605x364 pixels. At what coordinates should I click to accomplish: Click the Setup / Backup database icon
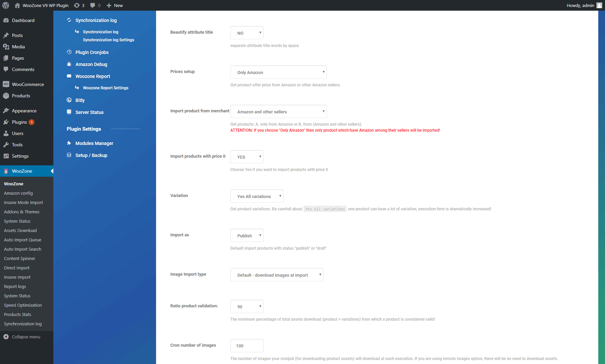69,155
